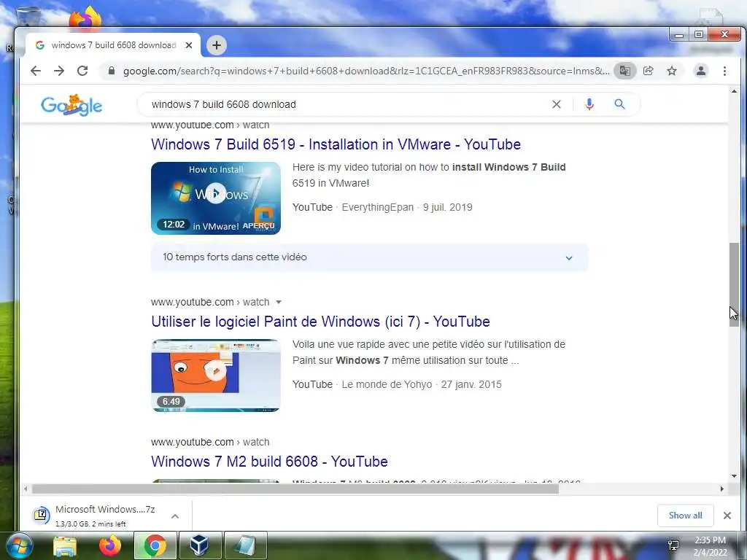Click the horizontal scrollbar thumb

[295, 489]
